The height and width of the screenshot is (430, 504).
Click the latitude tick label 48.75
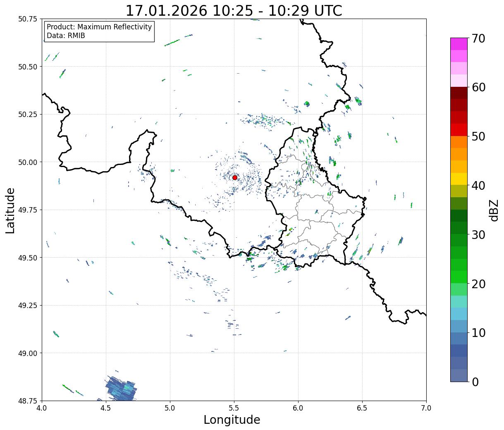click(x=28, y=401)
